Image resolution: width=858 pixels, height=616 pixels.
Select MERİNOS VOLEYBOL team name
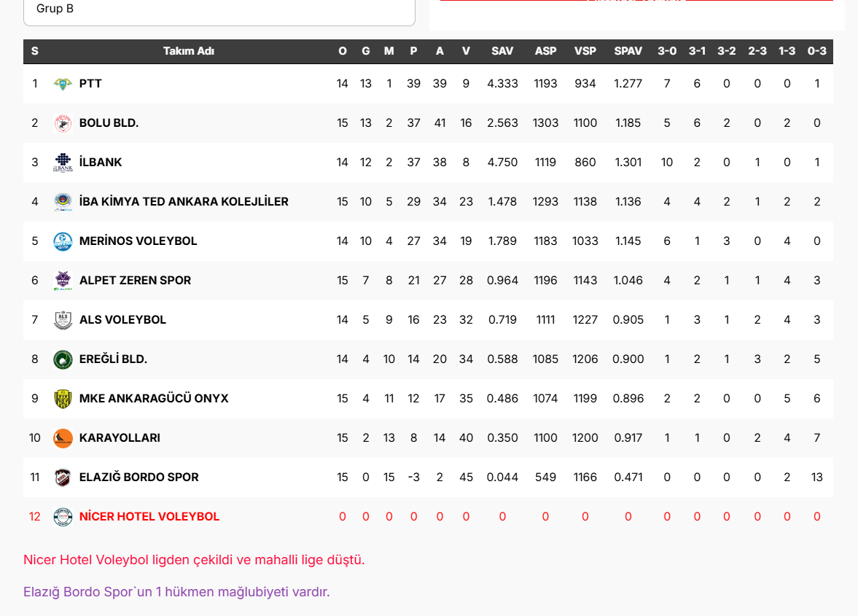pos(138,241)
